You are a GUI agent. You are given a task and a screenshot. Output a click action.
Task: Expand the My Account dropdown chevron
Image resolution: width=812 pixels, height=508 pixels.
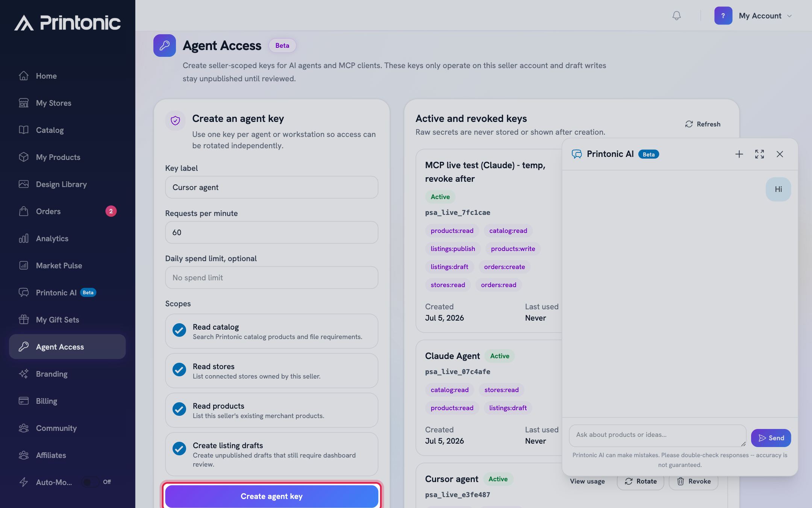789,16
